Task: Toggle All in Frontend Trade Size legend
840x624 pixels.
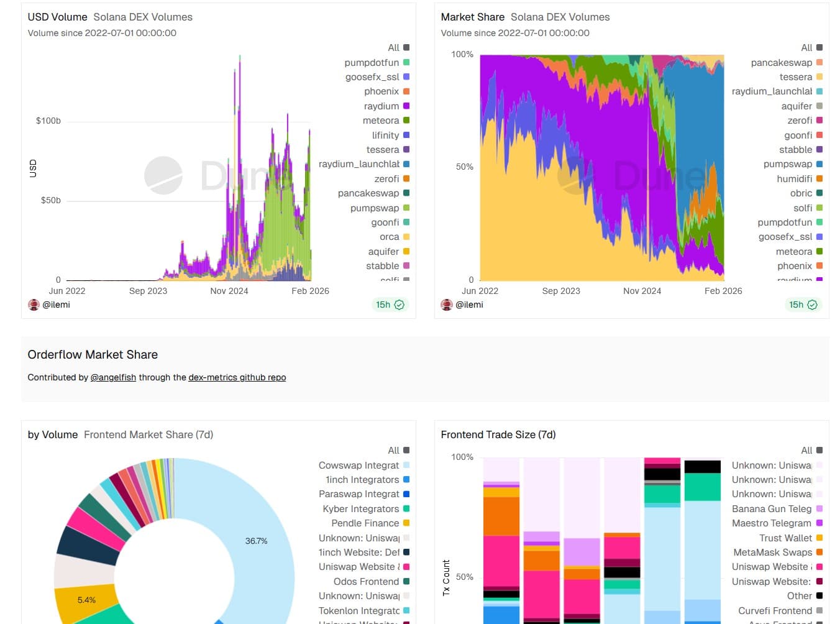Action: [x=811, y=451]
